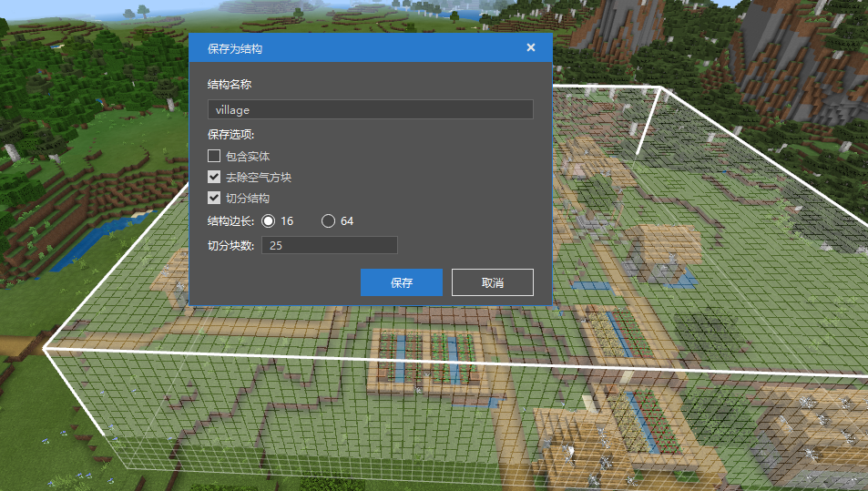This screenshot has width=868, height=491.
Task: Click the 保存为结构 dialog title
Action: coord(235,48)
